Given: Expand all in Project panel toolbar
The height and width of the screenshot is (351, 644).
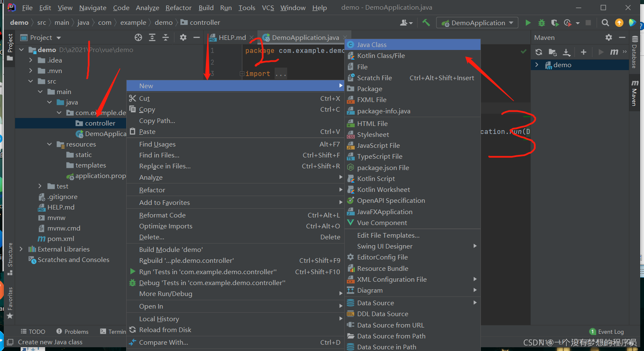Looking at the screenshot, I should [x=152, y=37].
